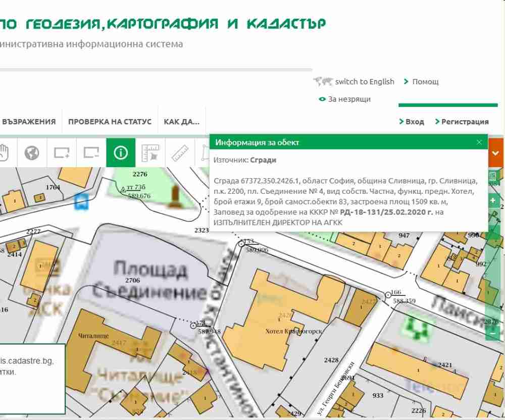Activate the zoom-in rectangle tool

62,152
